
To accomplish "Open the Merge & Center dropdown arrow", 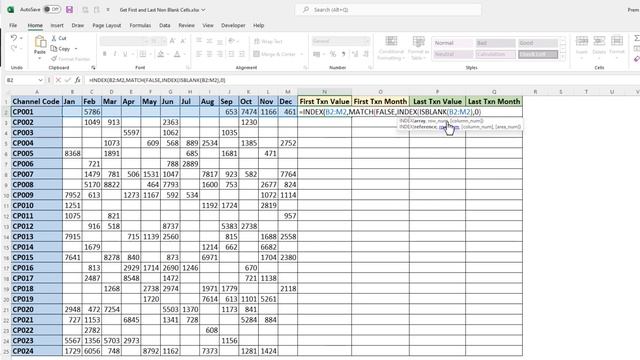I will (x=302, y=54).
